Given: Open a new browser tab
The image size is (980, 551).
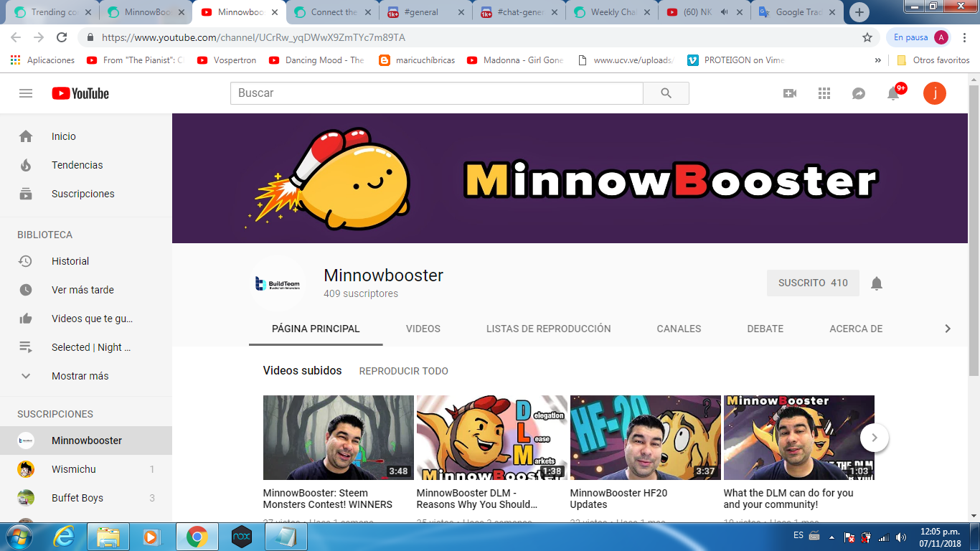Looking at the screenshot, I should [x=859, y=11].
